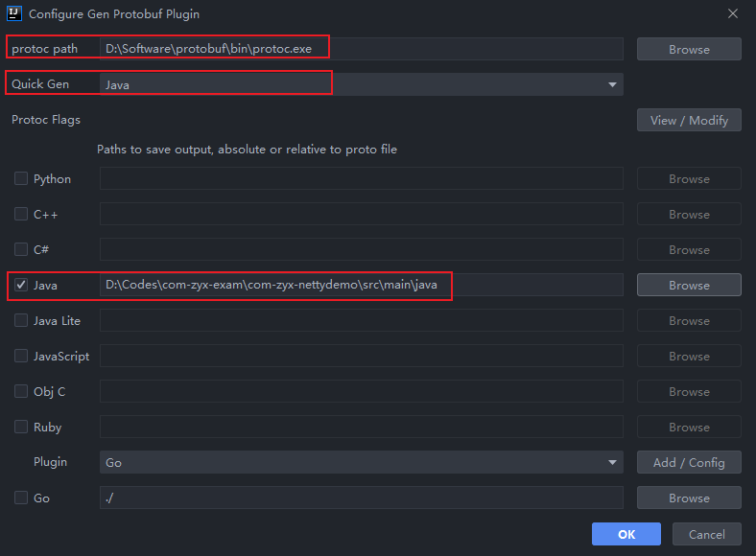Click the C++ output path field
Image resolution: width=756 pixels, height=556 pixels.
click(x=361, y=214)
